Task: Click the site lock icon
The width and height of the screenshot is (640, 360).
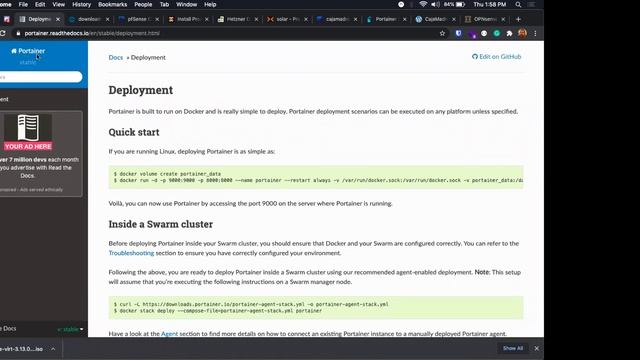Action: 18,33
